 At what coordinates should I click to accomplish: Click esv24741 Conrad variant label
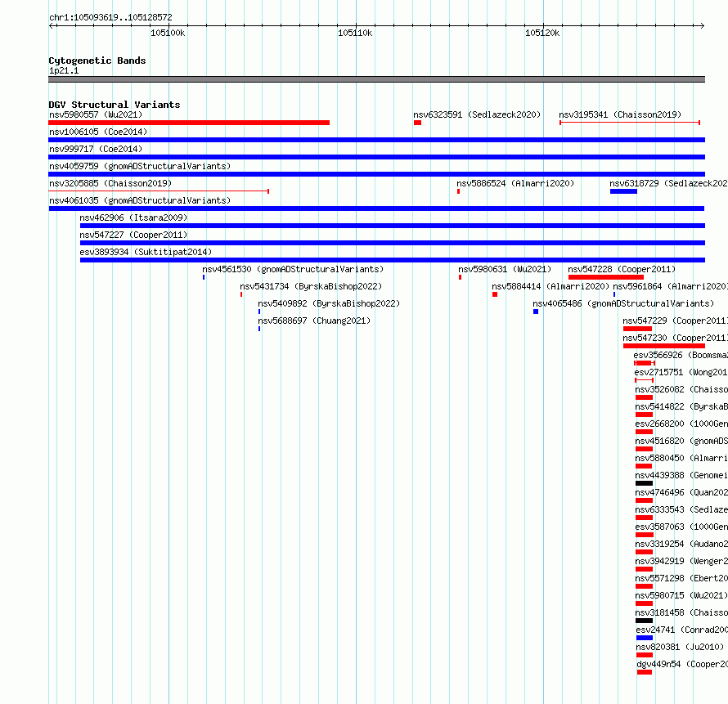pyautogui.click(x=682, y=630)
